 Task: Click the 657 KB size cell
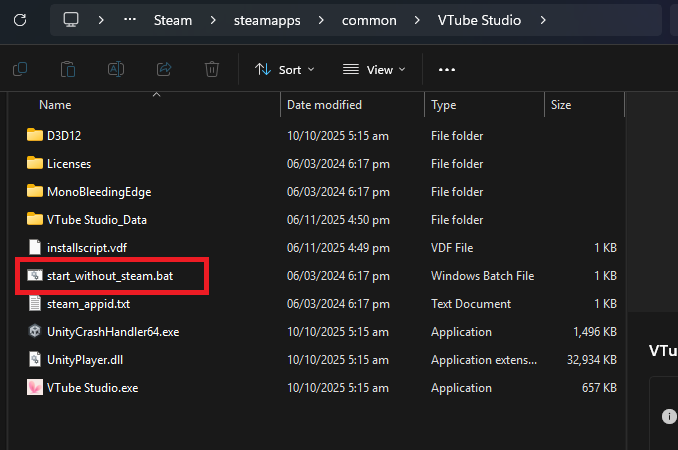[599, 388]
